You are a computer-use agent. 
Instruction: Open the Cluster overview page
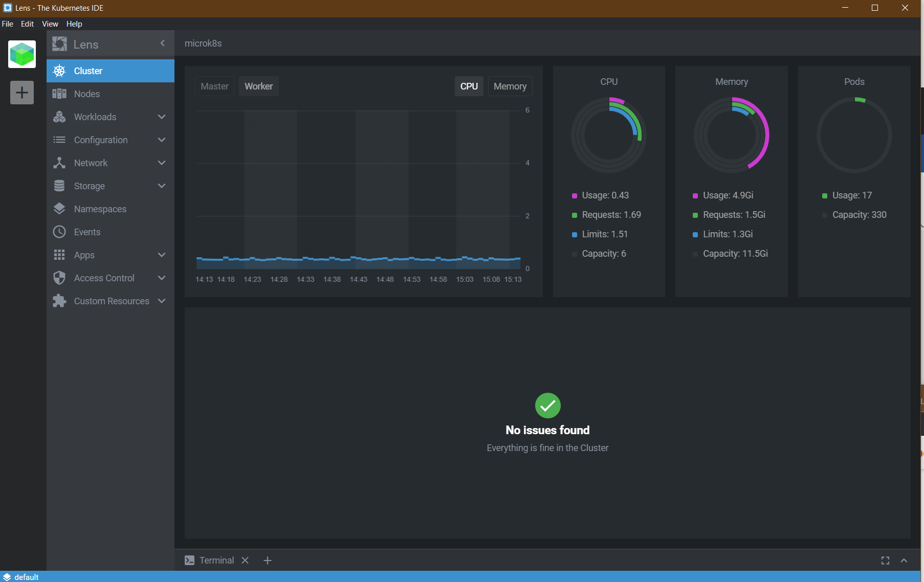[111, 71]
